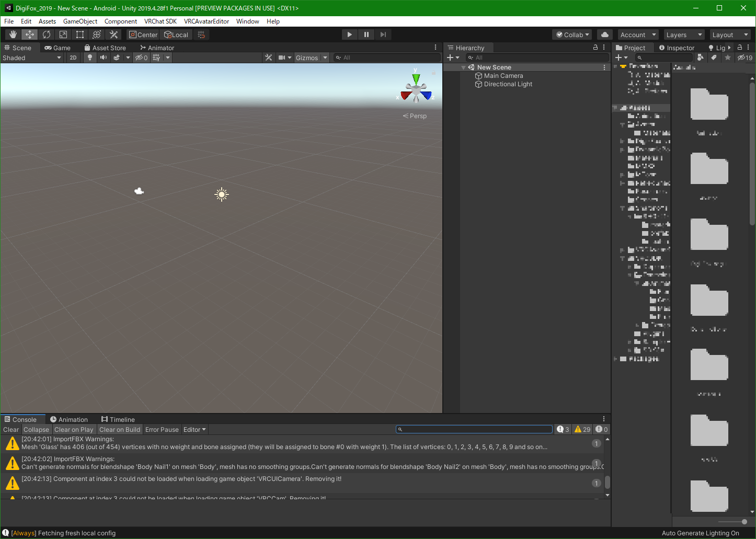
Task: Click the Play button
Action: click(x=350, y=35)
